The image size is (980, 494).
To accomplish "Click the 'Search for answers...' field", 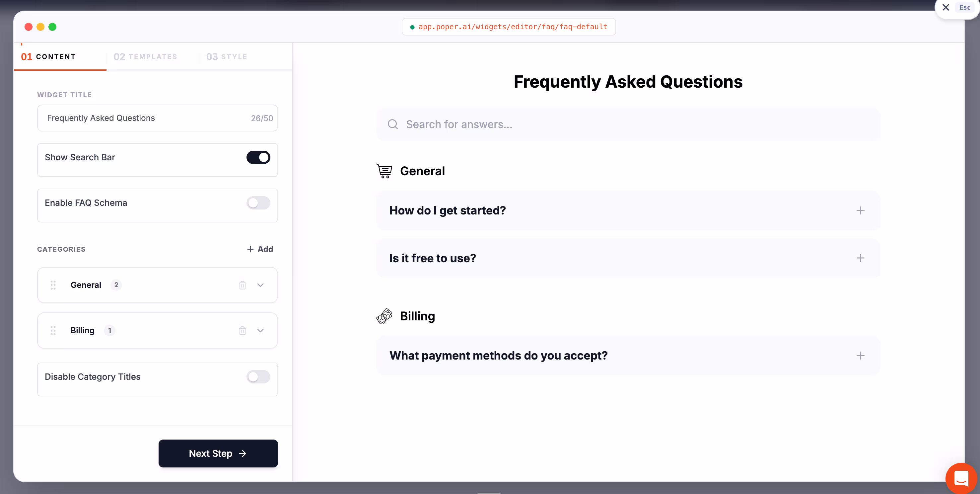I will (x=628, y=124).
